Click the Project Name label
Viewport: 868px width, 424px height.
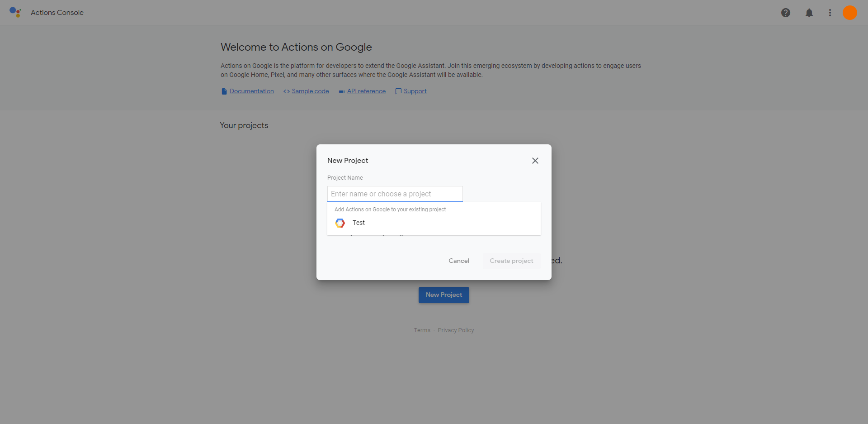click(x=345, y=178)
